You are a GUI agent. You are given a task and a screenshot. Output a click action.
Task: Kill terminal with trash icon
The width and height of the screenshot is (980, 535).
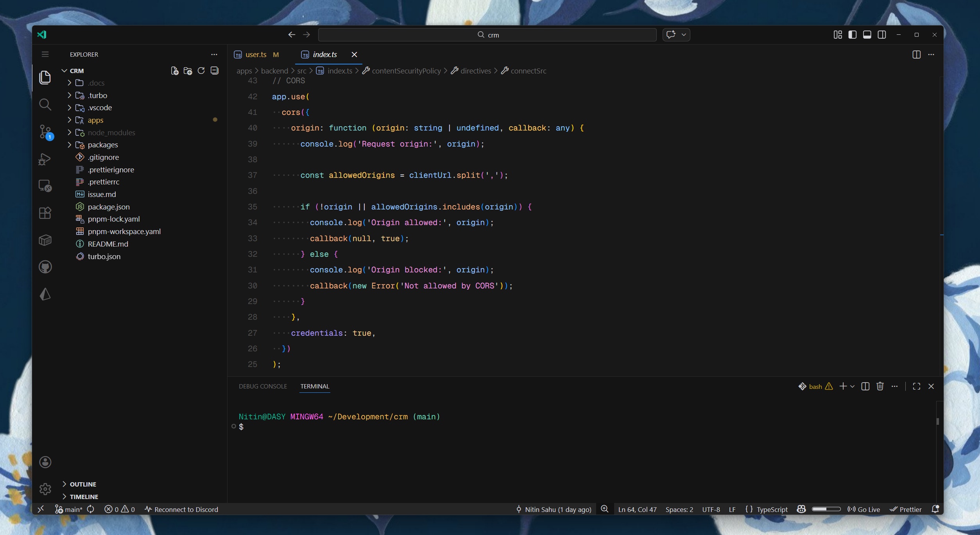880,386
